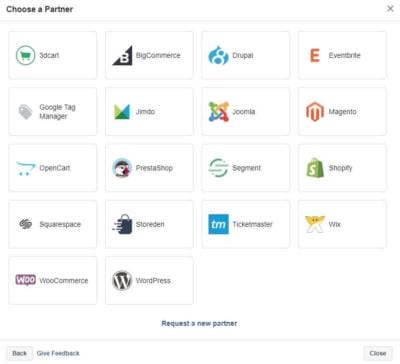The width and height of the screenshot is (400, 364).
Task: Select the Storeden label text
Action: click(150, 224)
